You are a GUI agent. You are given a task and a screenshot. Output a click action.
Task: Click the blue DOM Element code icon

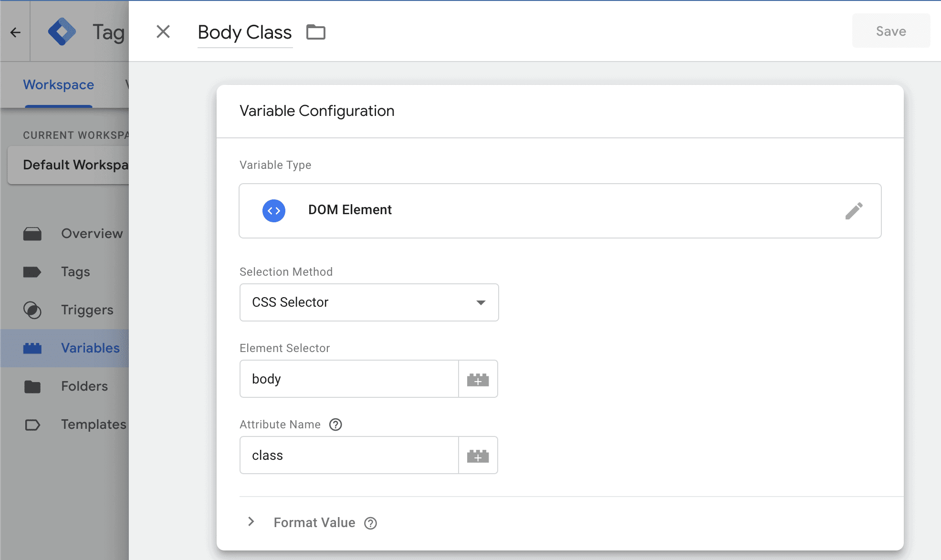274,210
